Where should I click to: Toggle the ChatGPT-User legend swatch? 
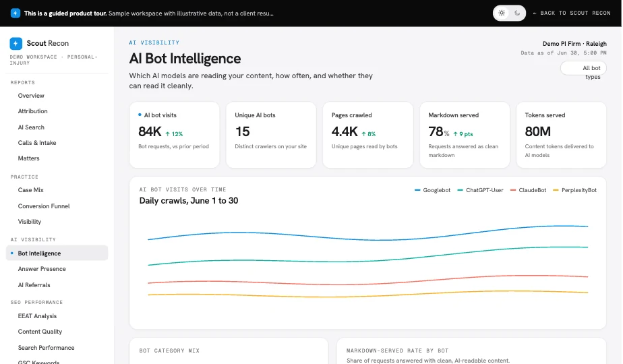pyautogui.click(x=460, y=190)
